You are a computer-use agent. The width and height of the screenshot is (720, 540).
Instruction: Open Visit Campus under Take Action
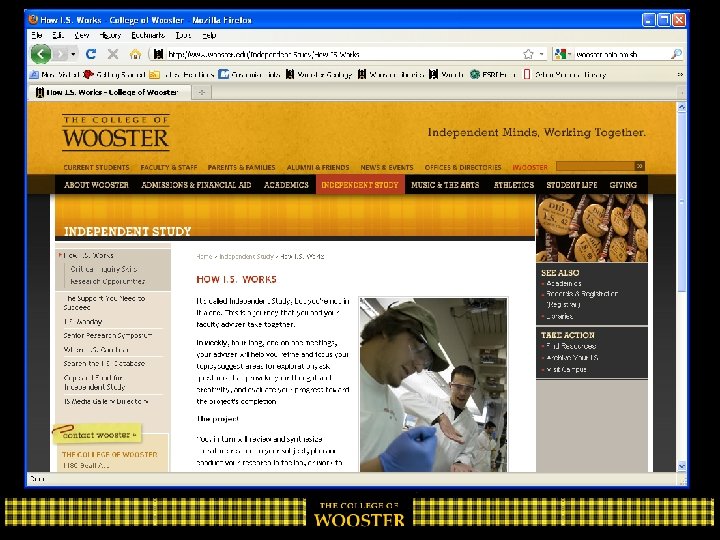566,369
